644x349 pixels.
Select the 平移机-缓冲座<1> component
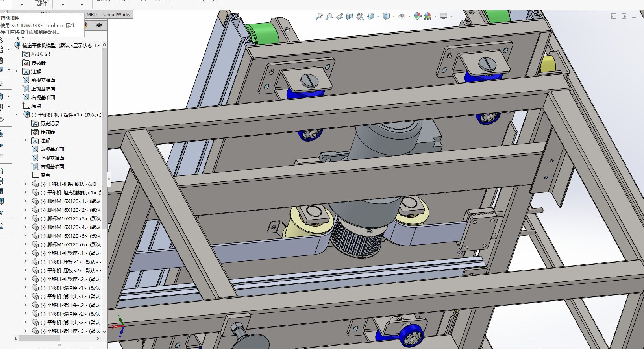coord(67,288)
